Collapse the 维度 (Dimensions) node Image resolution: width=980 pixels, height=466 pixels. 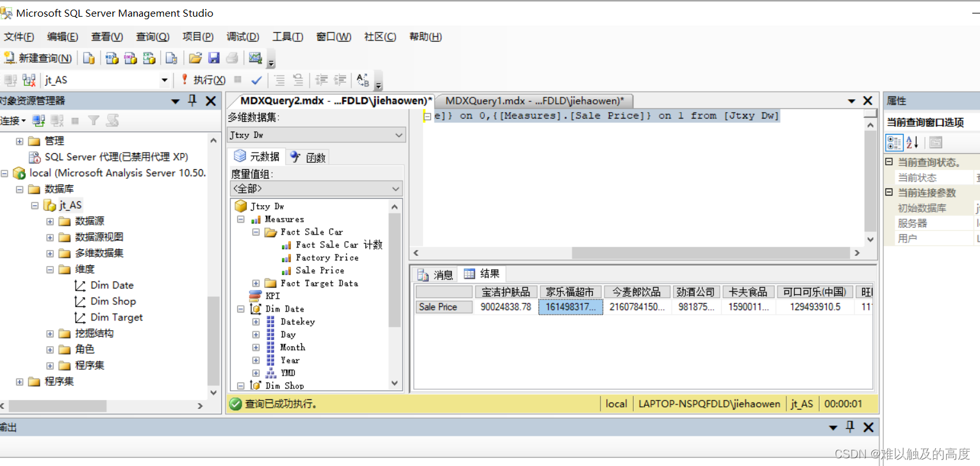(50, 269)
